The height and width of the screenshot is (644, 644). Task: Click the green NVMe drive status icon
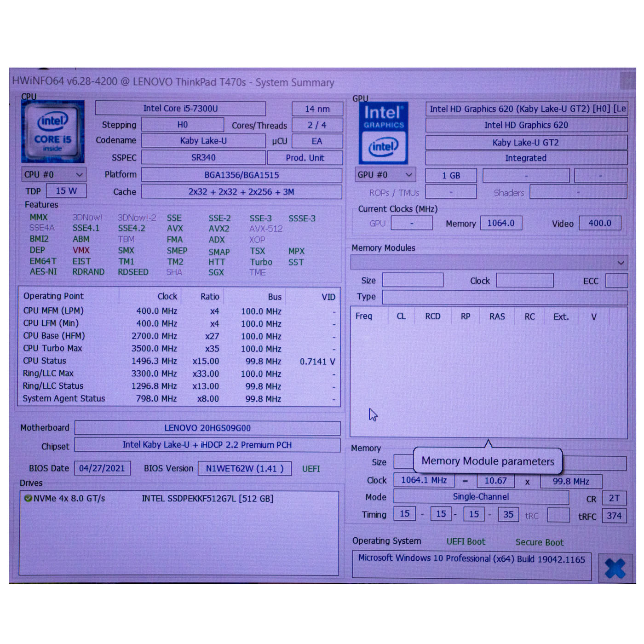click(28, 498)
